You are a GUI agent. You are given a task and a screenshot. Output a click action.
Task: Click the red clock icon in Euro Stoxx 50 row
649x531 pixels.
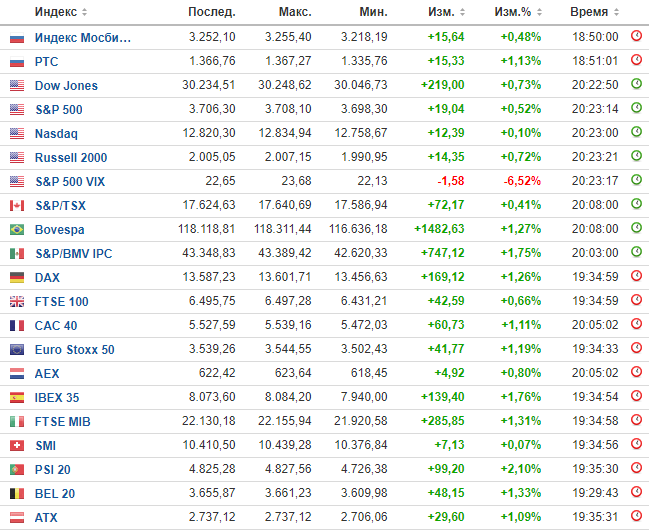636,348
